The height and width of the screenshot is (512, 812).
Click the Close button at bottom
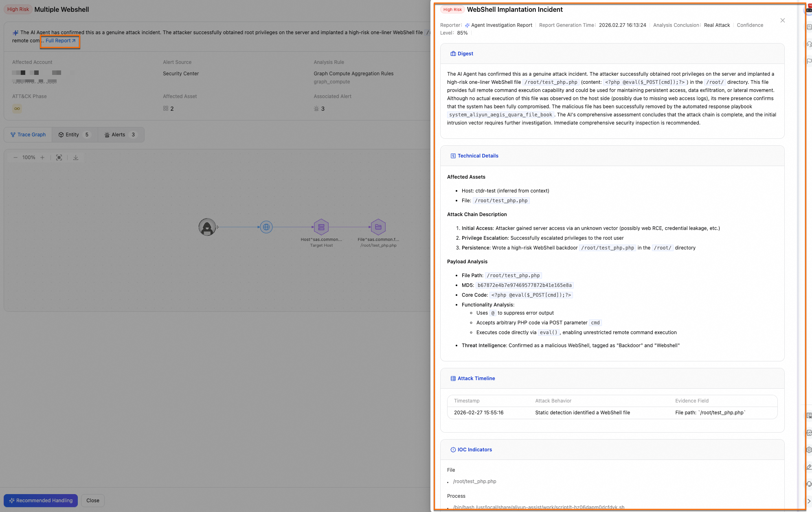tap(93, 501)
